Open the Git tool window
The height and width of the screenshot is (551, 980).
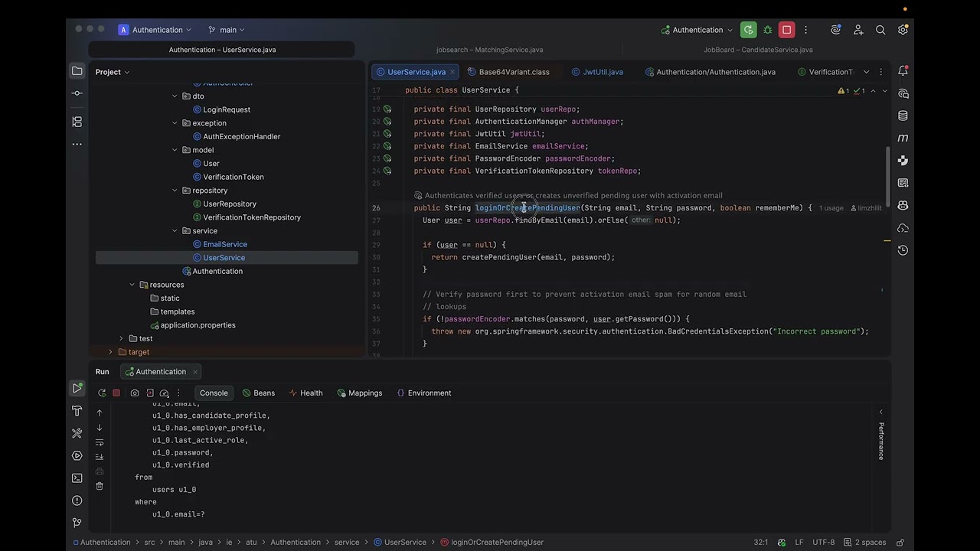click(77, 523)
